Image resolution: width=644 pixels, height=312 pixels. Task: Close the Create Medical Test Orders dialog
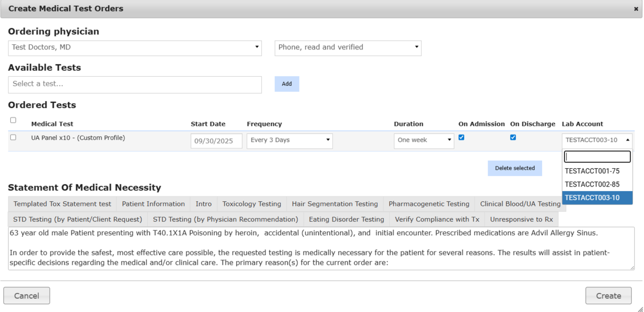(x=636, y=9)
